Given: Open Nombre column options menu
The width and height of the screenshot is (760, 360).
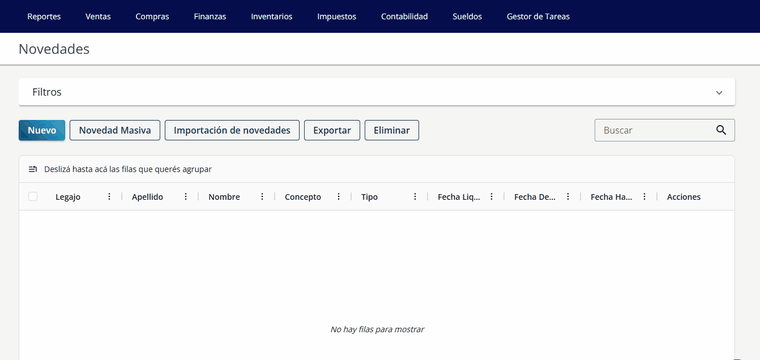Looking at the screenshot, I should (262, 196).
